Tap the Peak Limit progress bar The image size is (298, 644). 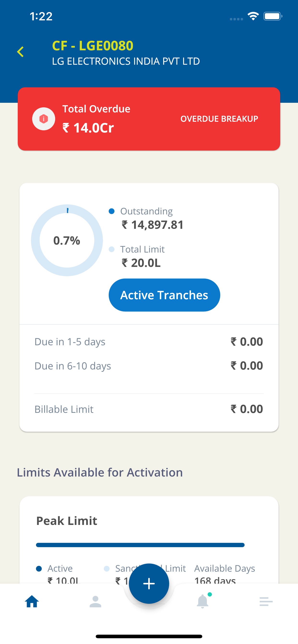pyautogui.click(x=140, y=545)
